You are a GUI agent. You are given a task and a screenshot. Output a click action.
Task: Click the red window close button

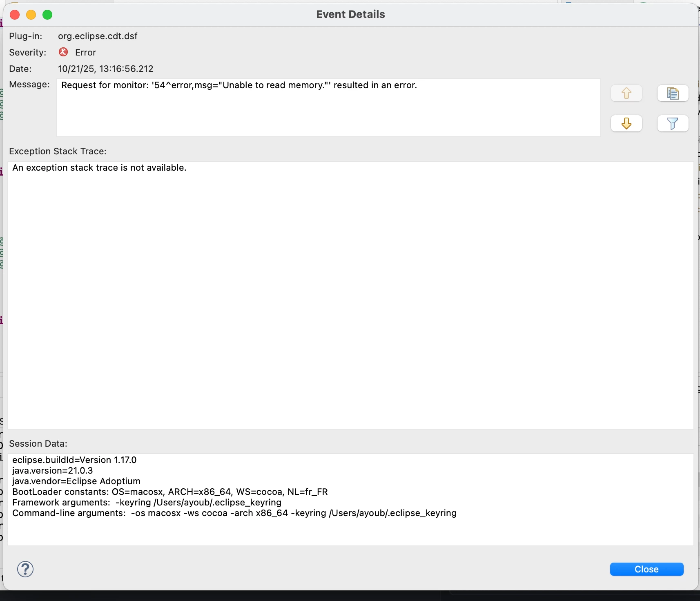tap(15, 15)
